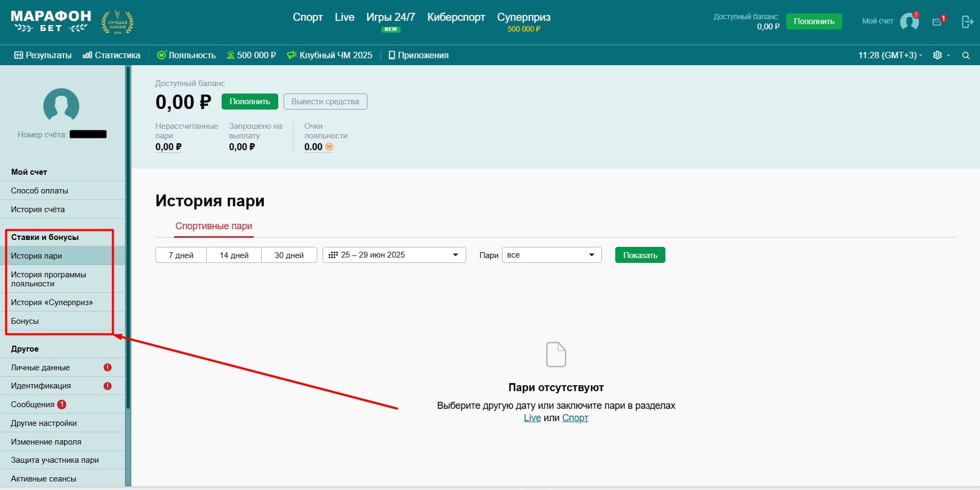Open Мой счет in the header
The image size is (980, 490).
[x=877, y=21]
